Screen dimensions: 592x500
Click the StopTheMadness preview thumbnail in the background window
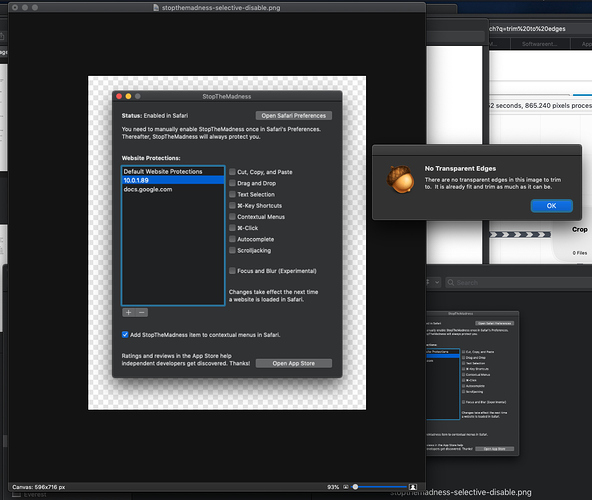[472, 383]
